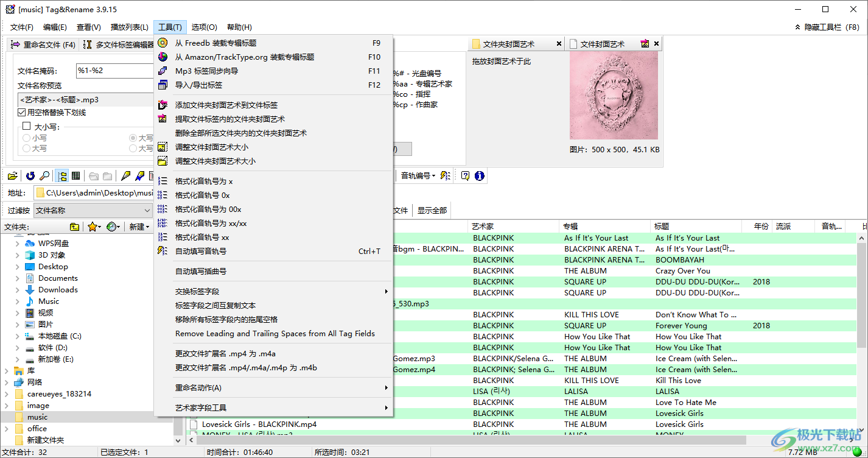Click the blue pen edit tag icon
Screen dimensions: 868x458
pos(139,176)
